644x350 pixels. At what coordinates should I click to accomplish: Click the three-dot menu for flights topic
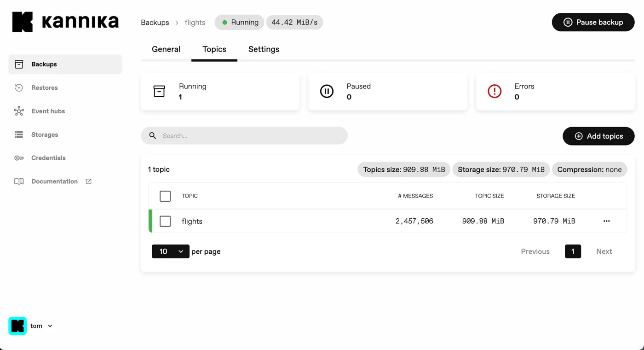[606, 221]
